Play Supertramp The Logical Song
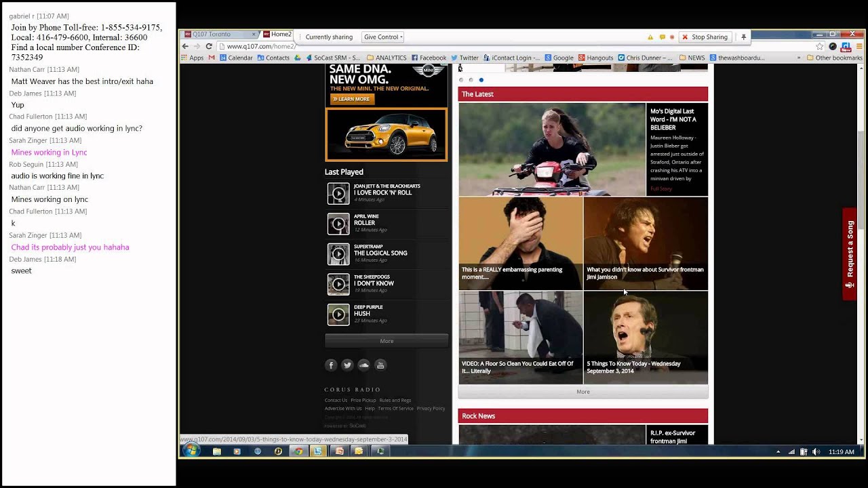 tap(338, 254)
